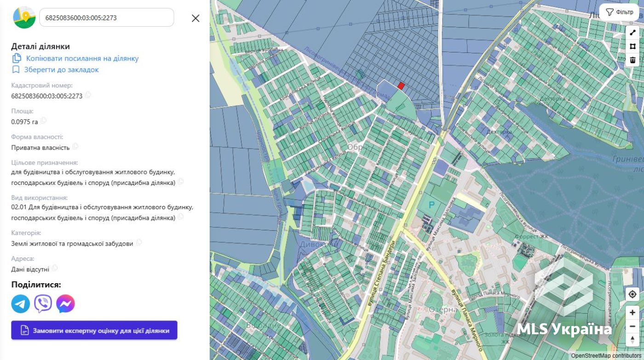Share the parcel via Telegram
Viewport: 644px width, 360px height.
point(21,304)
